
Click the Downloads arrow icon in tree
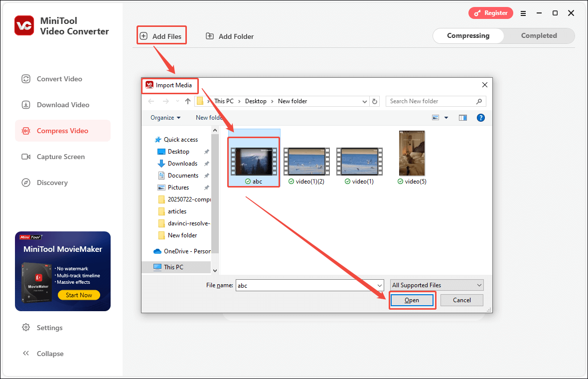tap(161, 163)
